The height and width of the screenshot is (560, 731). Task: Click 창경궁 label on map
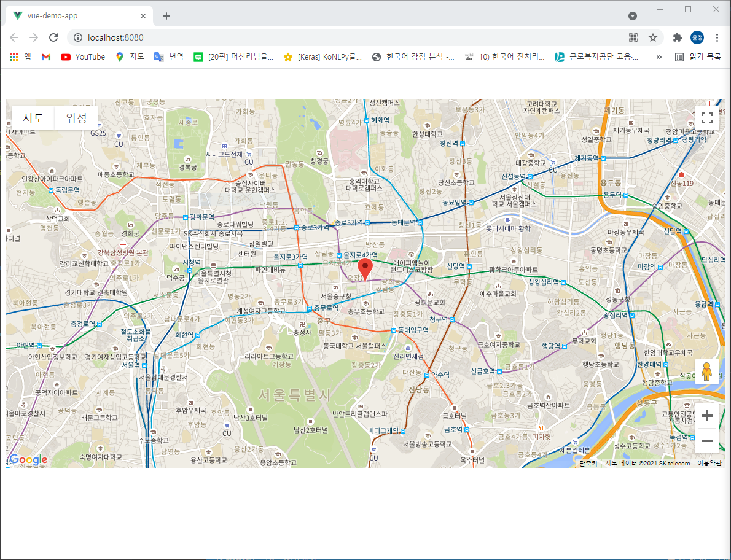(x=319, y=161)
